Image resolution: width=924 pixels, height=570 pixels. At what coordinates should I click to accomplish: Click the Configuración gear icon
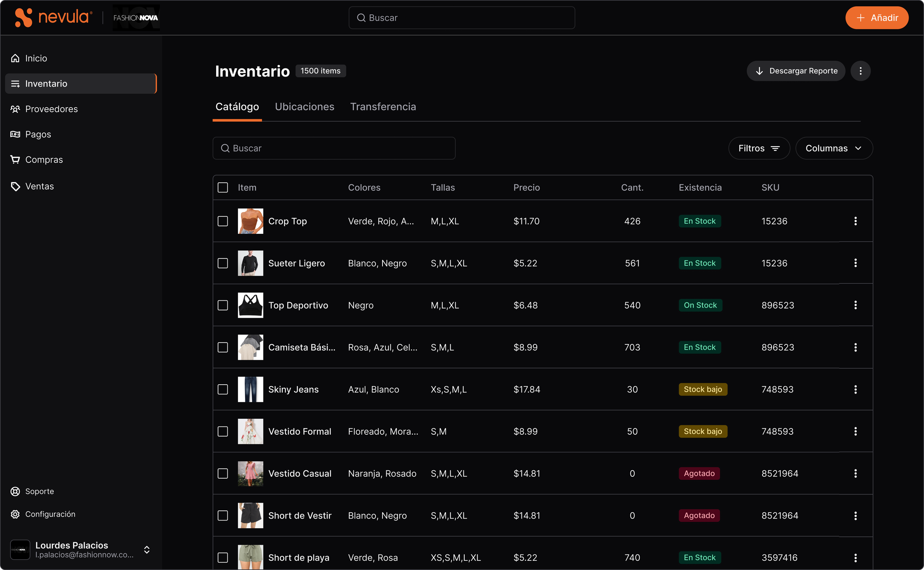pyautogui.click(x=15, y=514)
